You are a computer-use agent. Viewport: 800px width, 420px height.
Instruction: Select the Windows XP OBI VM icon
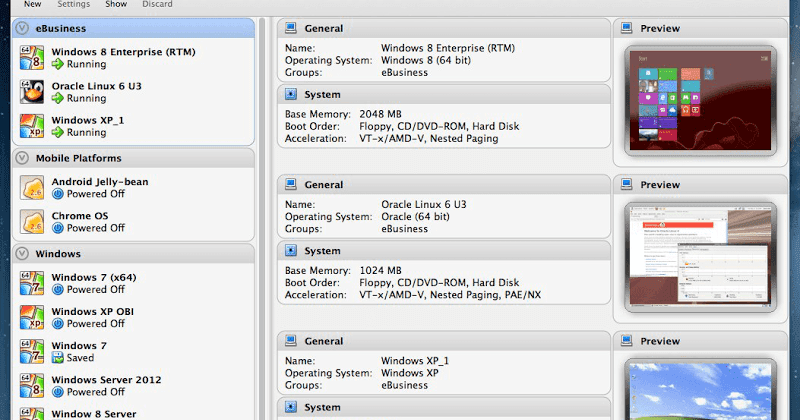[32, 317]
